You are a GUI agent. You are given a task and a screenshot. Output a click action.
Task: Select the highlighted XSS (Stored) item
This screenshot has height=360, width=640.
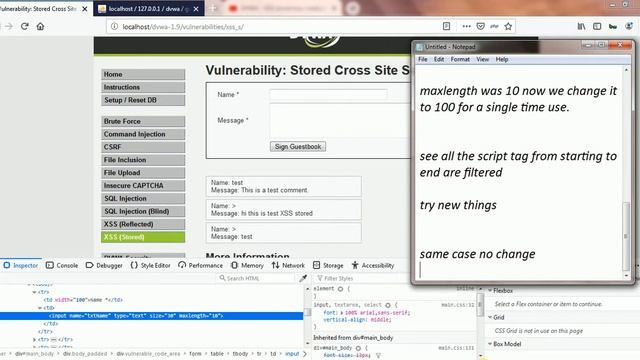tap(143, 237)
